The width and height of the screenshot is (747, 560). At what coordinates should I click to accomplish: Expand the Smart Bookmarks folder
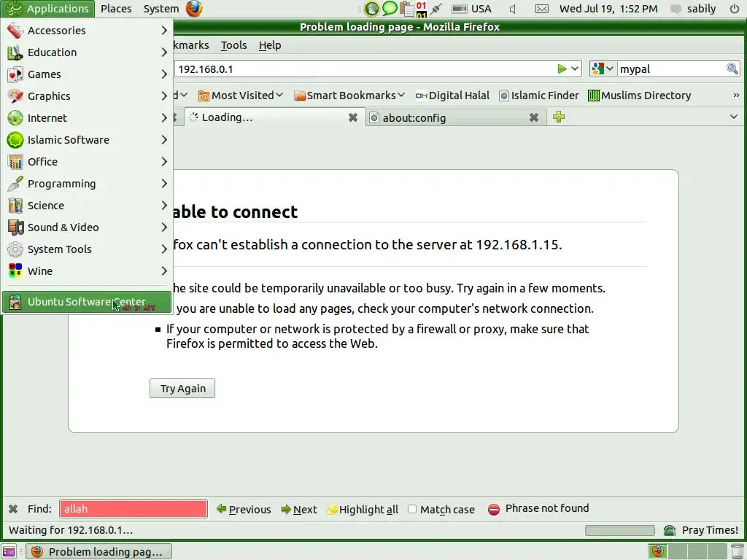coord(349,96)
